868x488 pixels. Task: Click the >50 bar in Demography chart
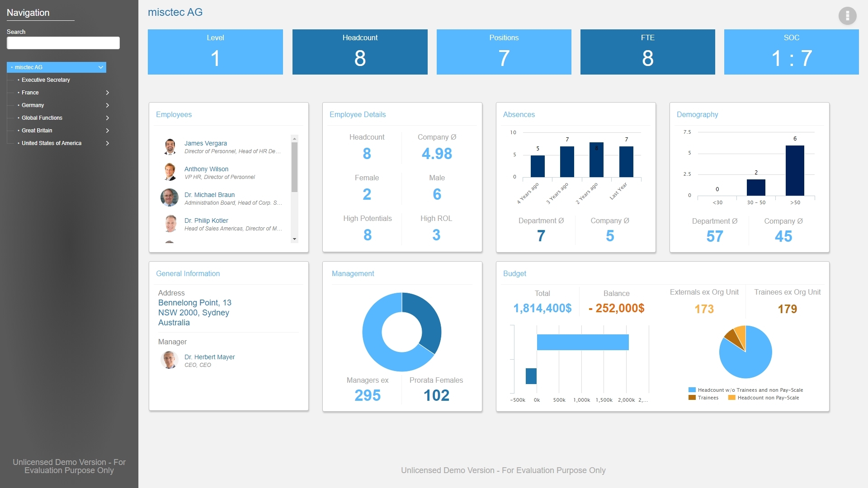795,171
